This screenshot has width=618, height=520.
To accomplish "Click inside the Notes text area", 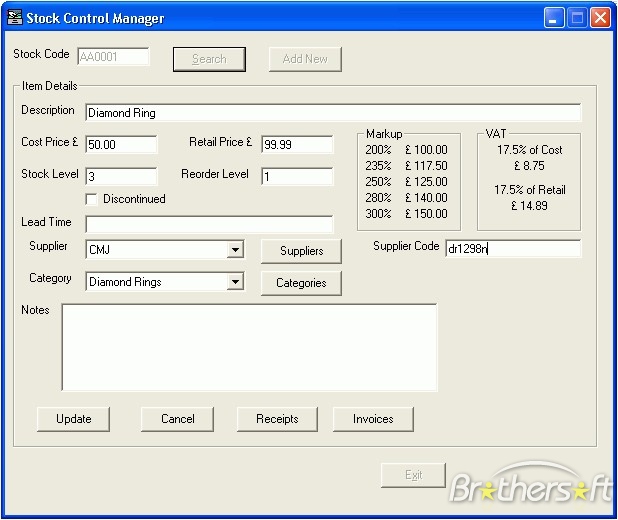I will click(249, 347).
